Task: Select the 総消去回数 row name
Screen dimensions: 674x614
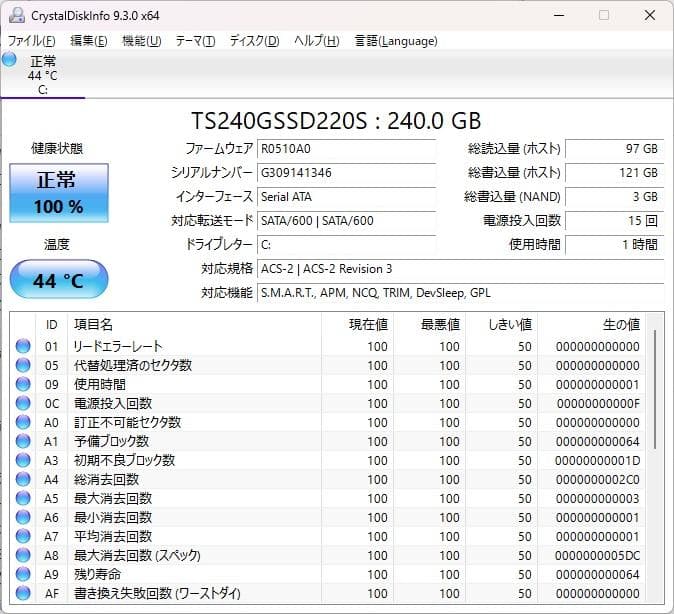Action: [x=106, y=479]
